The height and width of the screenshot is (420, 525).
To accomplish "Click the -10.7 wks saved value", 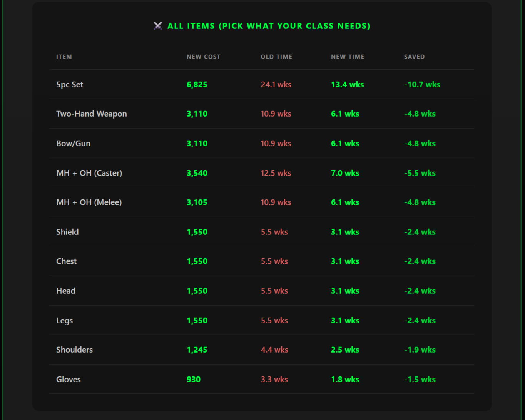I will click(422, 85).
